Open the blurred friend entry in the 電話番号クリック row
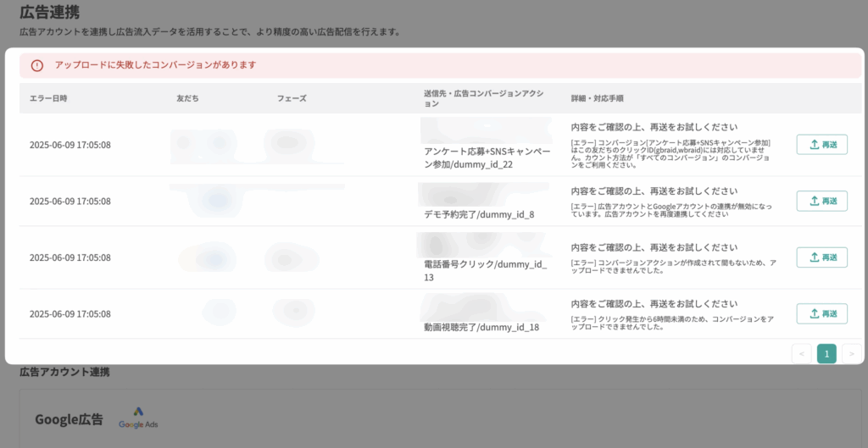This screenshot has width=868, height=448. tap(203, 257)
